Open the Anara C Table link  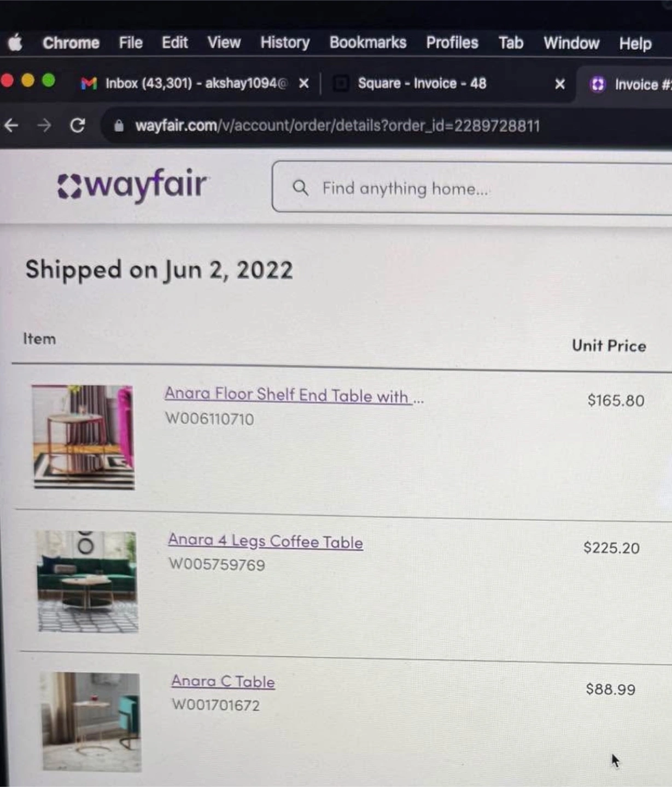(x=223, y=681)
